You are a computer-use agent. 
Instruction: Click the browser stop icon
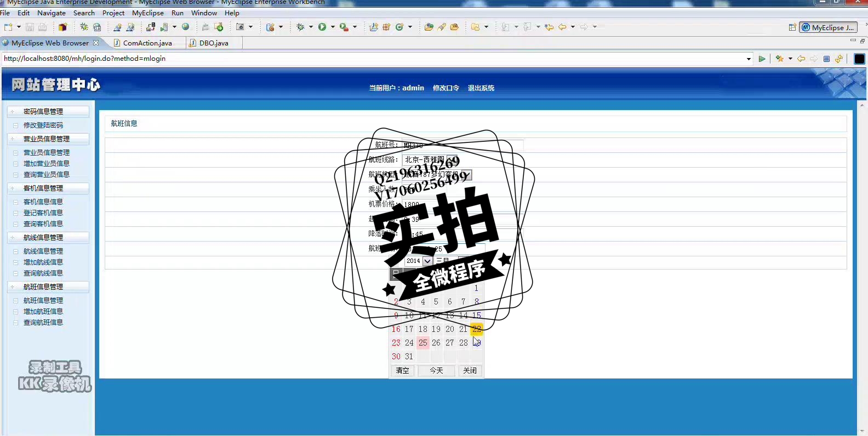pyautogui.click(x=826, y=59)
